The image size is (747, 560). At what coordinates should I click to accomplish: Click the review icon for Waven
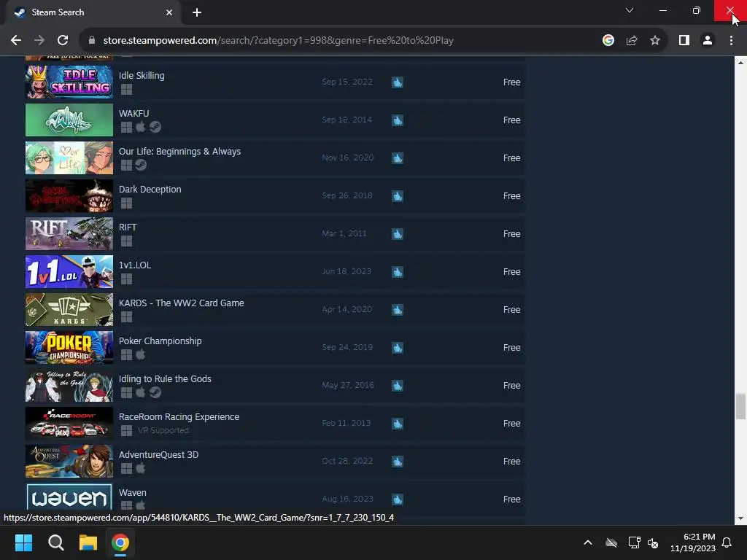pyautogui.click(x=398, y=499)
